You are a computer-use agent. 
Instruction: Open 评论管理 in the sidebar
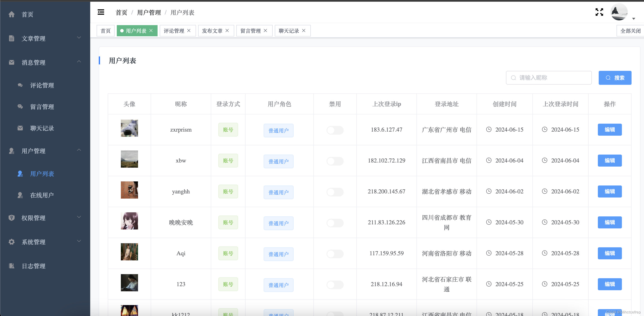pos(45,85)
